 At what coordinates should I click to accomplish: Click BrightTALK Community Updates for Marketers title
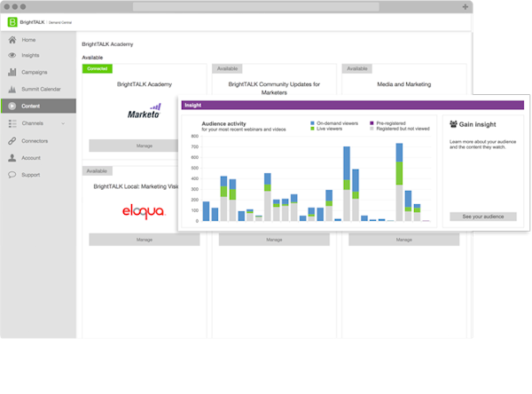pos(274,89)
